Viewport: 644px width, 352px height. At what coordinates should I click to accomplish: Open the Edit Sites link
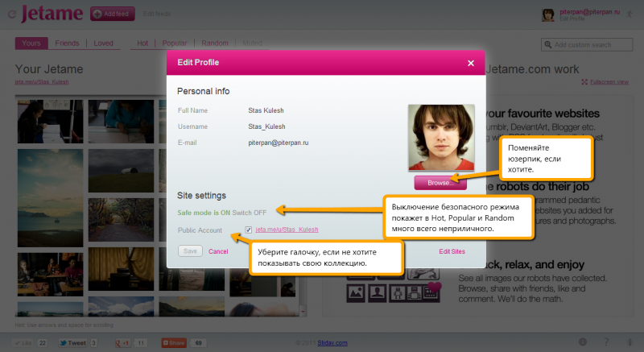click(x=452, y=251)
